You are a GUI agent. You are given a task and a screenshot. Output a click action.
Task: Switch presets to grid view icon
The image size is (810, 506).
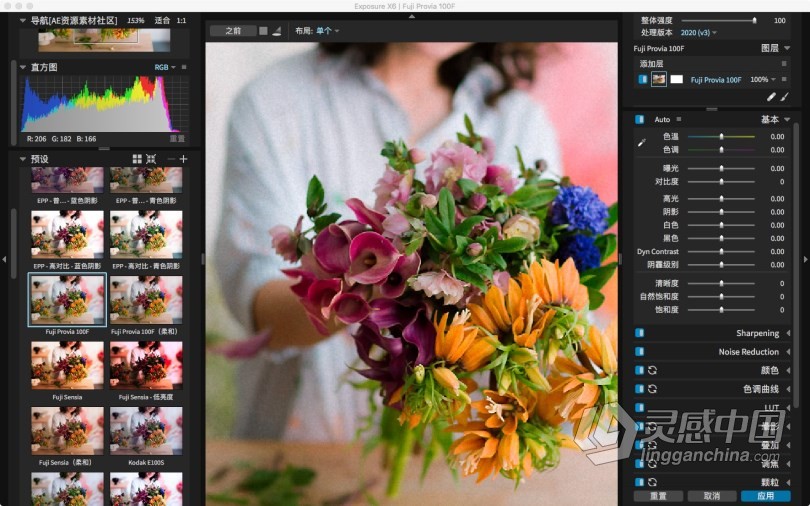[137, 159]
